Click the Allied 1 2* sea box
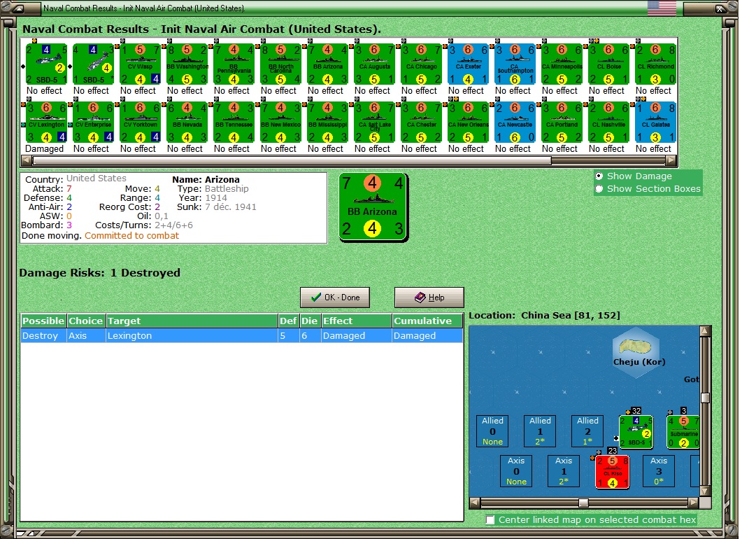Screen dimensions: 756x539 coord(540,431)
